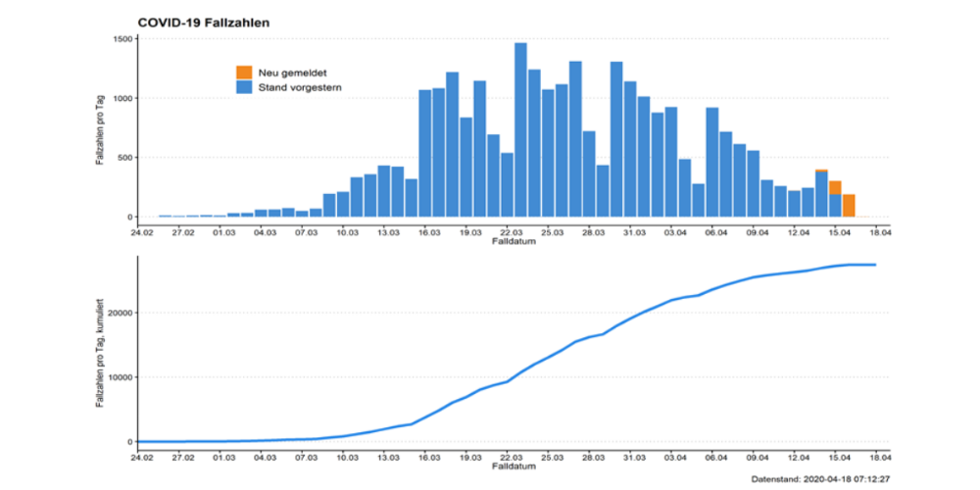The image size is (980, 490).
Task: Select the Stand vorgestern legend label
Action: [x=300, y=87]
